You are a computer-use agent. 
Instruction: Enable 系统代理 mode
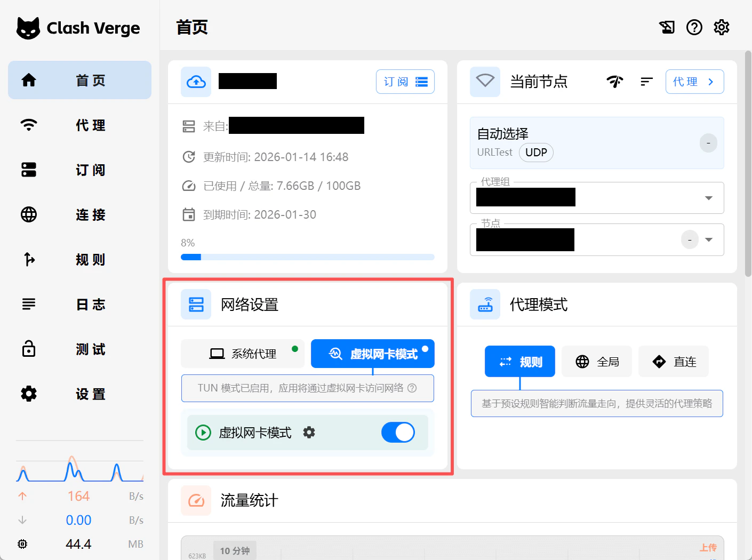point(243,353)
